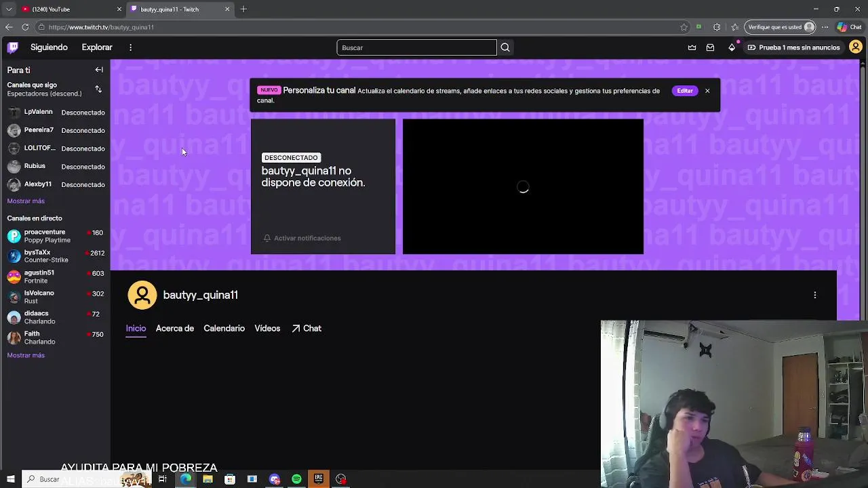Click the Editar button in the banner
868x488 pixels.
click(x=685, y=91)
